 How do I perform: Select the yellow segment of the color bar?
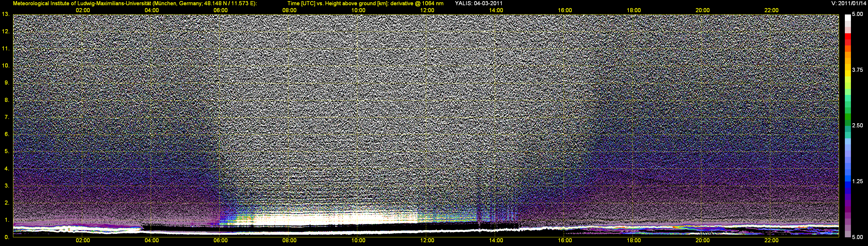click(x=848, y=74)
